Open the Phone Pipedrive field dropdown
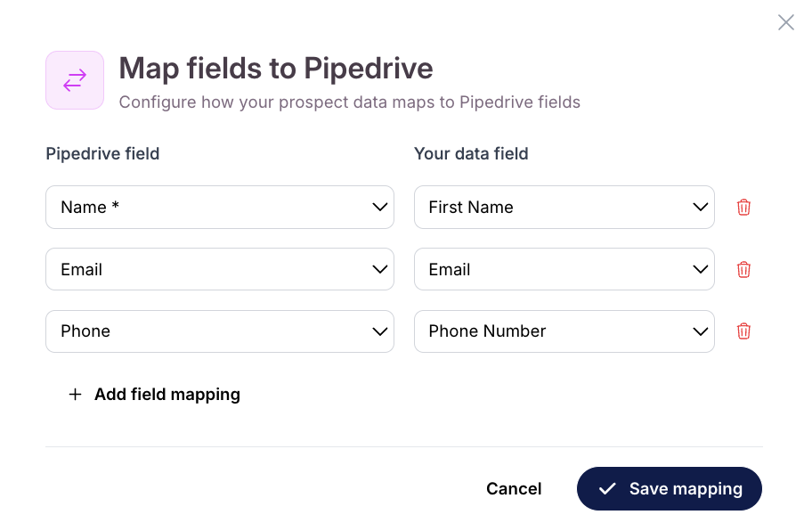Viewport: 812px width, 531px height. click(x=220, y=331)
